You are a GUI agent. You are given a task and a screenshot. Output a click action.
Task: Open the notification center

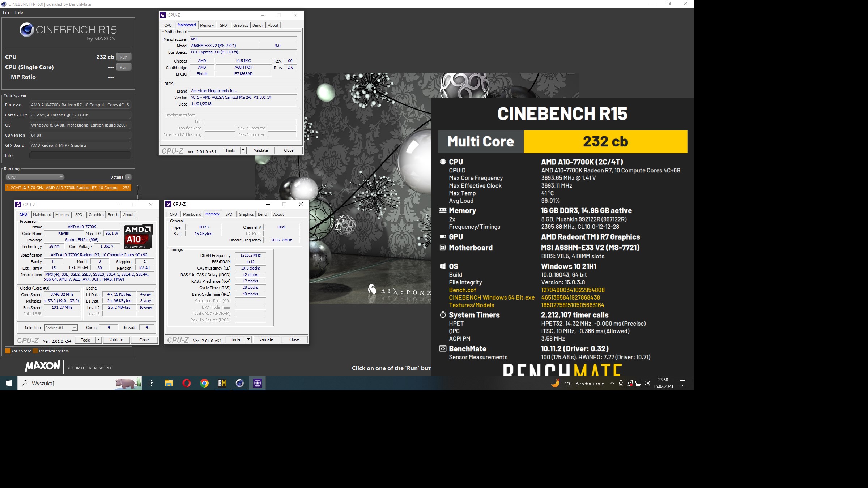tap(682, 384)
